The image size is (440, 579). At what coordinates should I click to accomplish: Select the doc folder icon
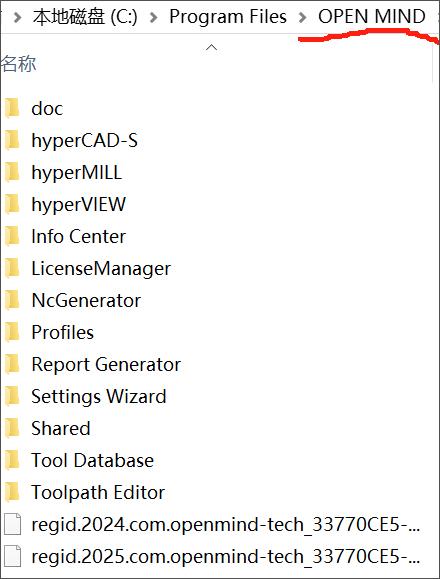click(x=12, y=108)
